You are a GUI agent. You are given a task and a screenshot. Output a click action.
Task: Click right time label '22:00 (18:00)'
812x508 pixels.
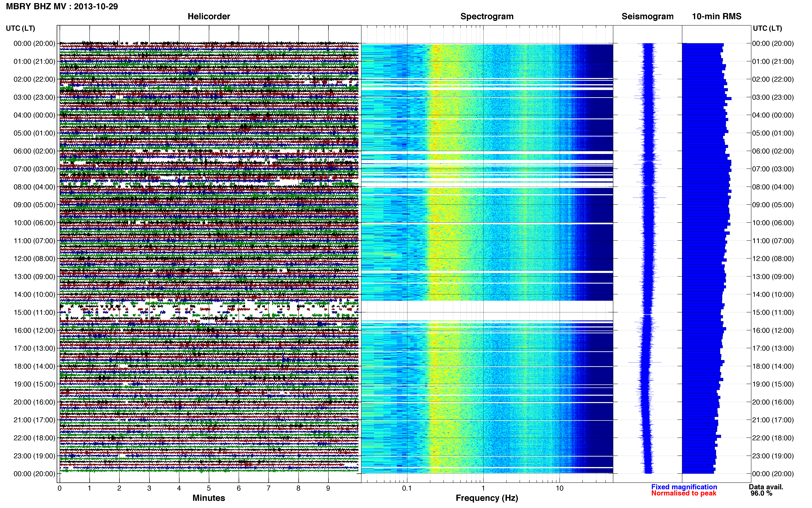773,438
